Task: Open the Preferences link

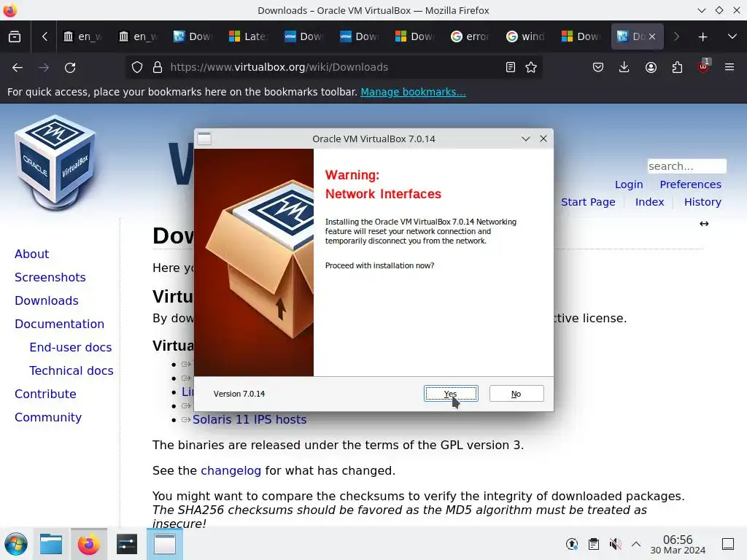Action: 690,184
